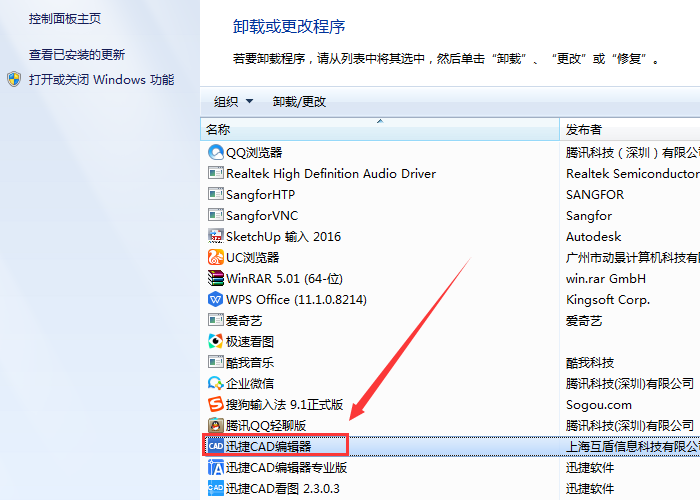Click the 酷我音乐 program icon
Viewport: 700px width, 500px height.
pyautogui.click(x=216, y=362)
